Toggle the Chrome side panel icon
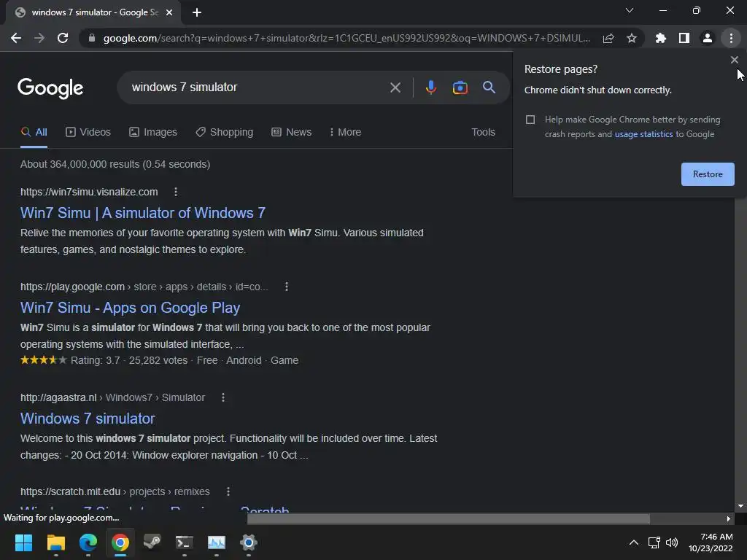The height and width of the screenshot is (560, 747). point(684,38)
